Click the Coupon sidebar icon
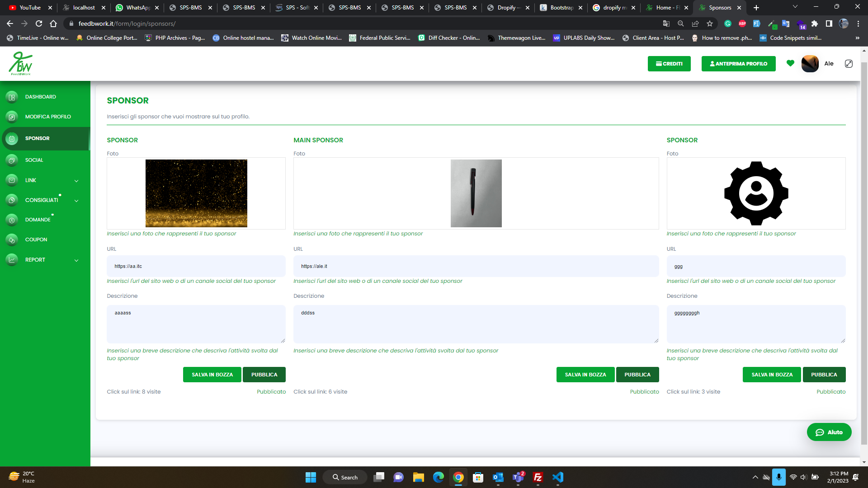The height and width of the screenshot is (488, 868). coord(12,240)
